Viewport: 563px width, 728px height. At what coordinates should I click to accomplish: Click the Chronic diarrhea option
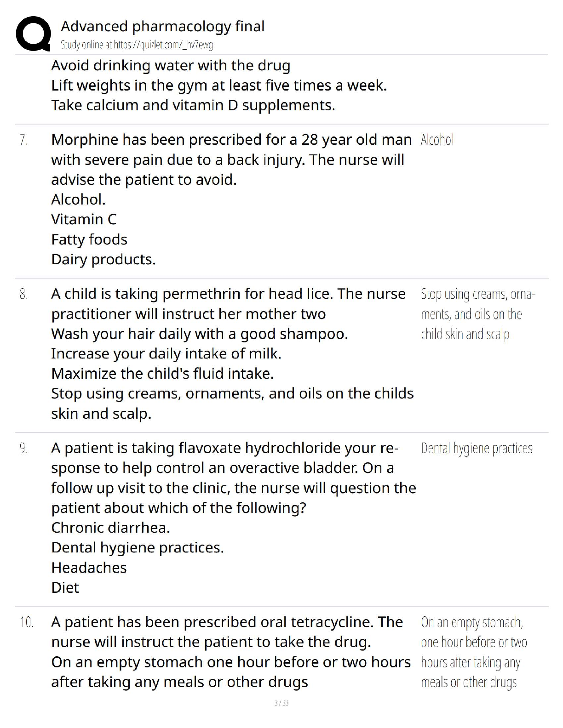pyautogui.click(x=110, y=528)
